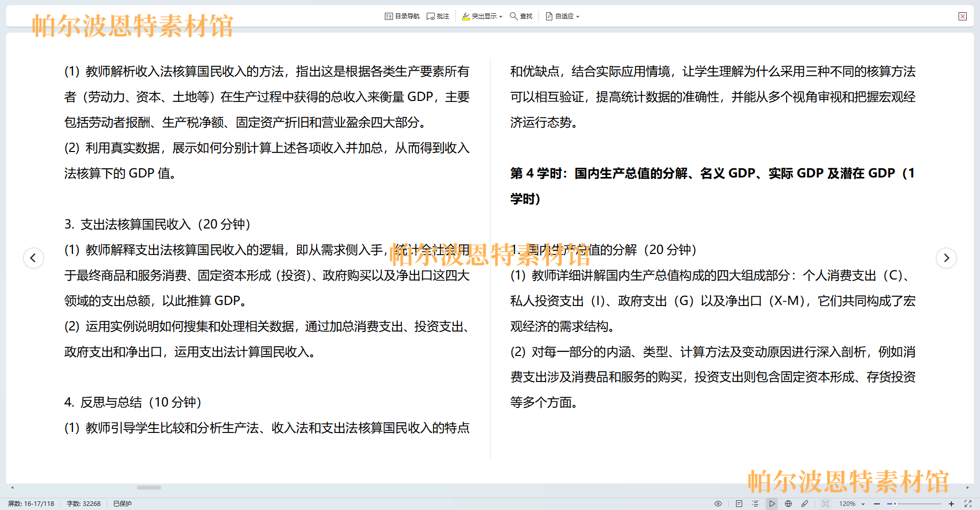
Task: Close the reading view with X button
Action: coord(963,16)
